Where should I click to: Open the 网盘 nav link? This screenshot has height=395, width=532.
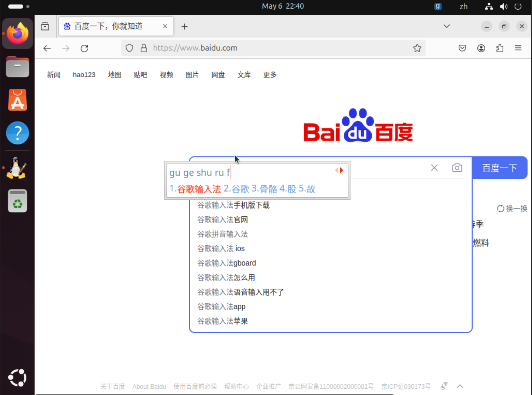(218, 75)
